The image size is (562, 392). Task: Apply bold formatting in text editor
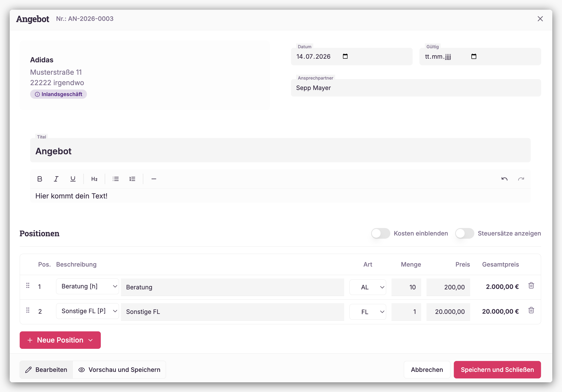coord(40,179)
